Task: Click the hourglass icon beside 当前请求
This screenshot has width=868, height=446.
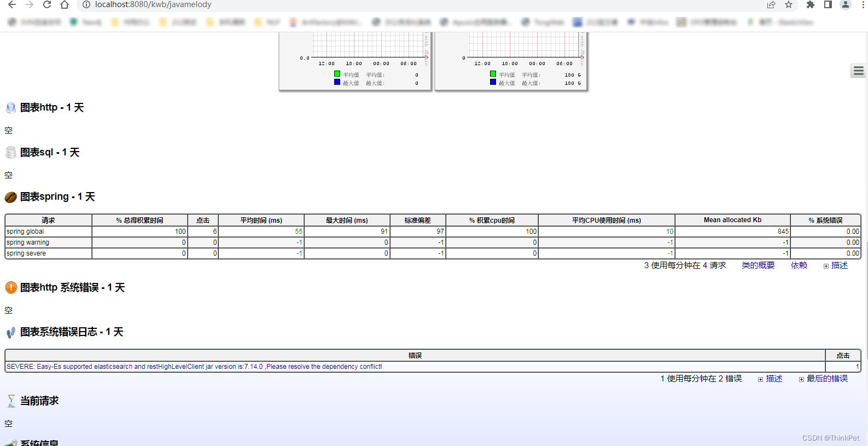Action: (10, 401)
